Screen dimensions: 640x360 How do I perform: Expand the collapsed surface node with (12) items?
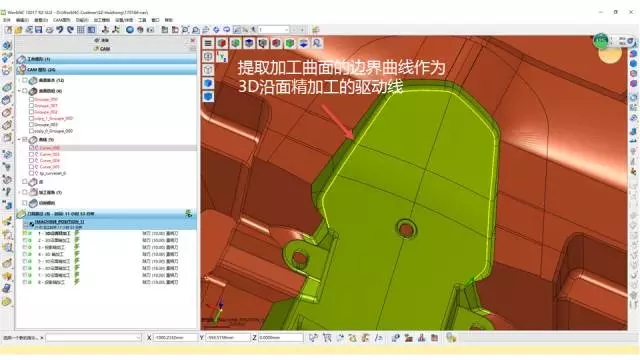19,80
